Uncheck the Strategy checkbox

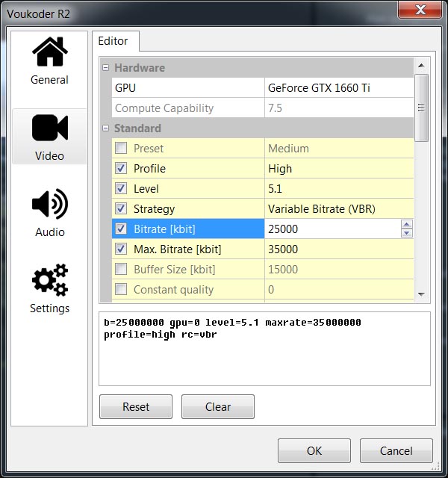point(121,209)
